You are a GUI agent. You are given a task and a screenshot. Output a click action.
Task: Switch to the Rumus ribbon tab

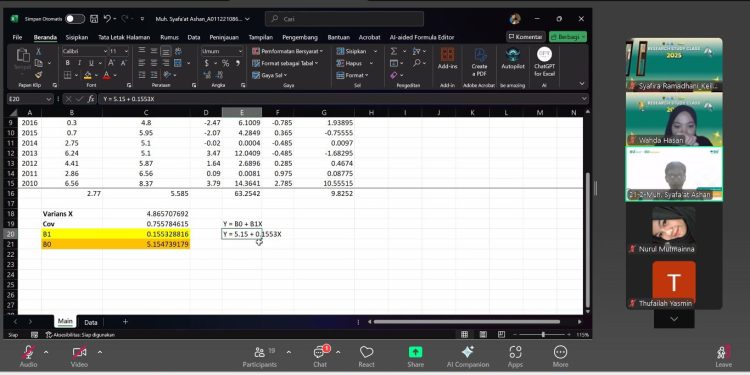pyautogui.click(x=169, y=37)
